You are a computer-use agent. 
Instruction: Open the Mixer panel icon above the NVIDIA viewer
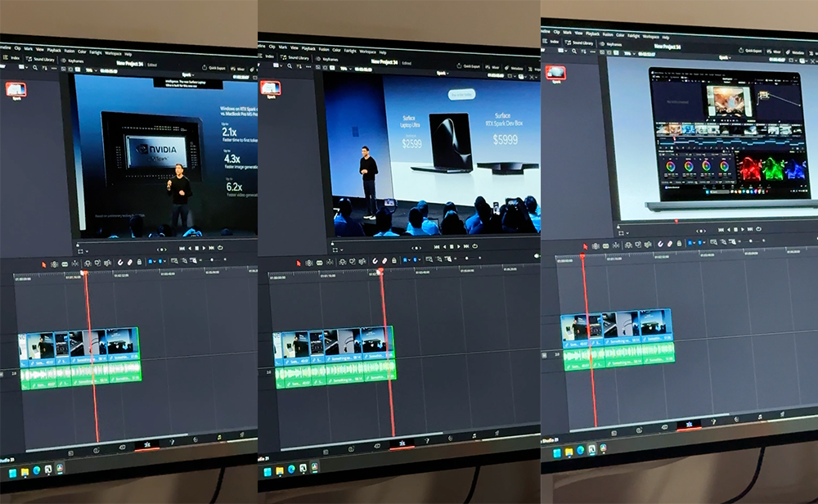(237, 70)
